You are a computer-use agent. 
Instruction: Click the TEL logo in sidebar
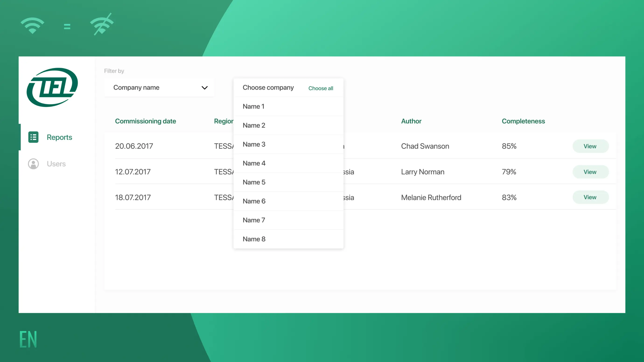(52, 87)
